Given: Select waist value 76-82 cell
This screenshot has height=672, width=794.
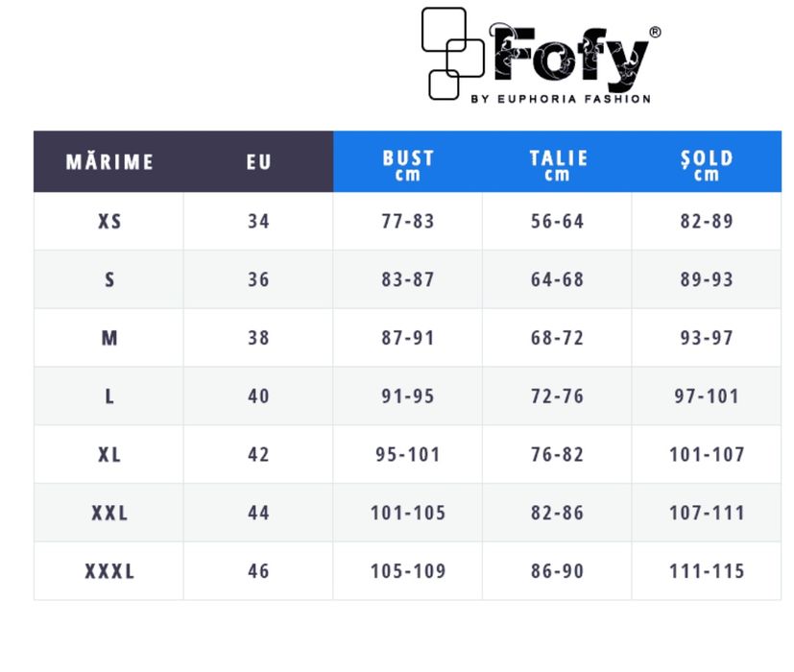Looking at the screenshot, I should pos(558,454).
